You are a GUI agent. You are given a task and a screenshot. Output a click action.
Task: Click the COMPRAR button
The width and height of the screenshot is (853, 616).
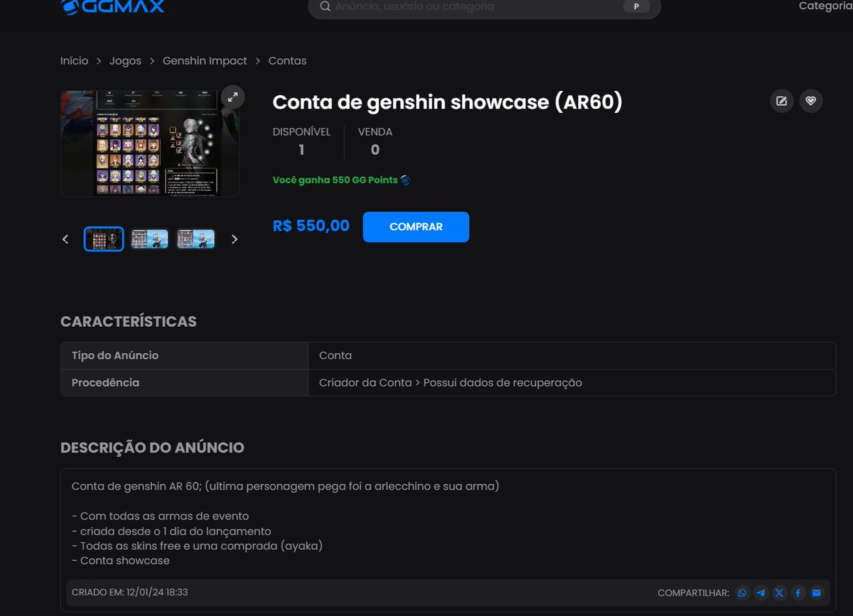tap(416, 227)
